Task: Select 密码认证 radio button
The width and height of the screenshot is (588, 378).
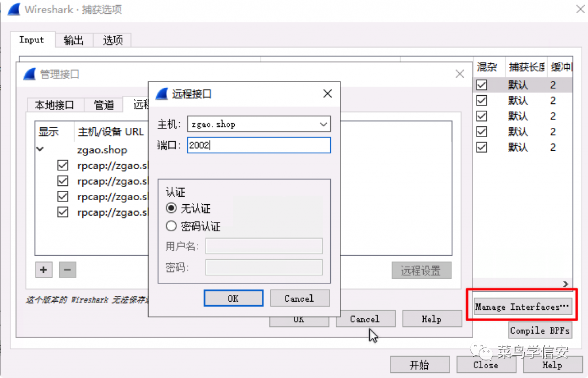Action: tap(171, 226)
